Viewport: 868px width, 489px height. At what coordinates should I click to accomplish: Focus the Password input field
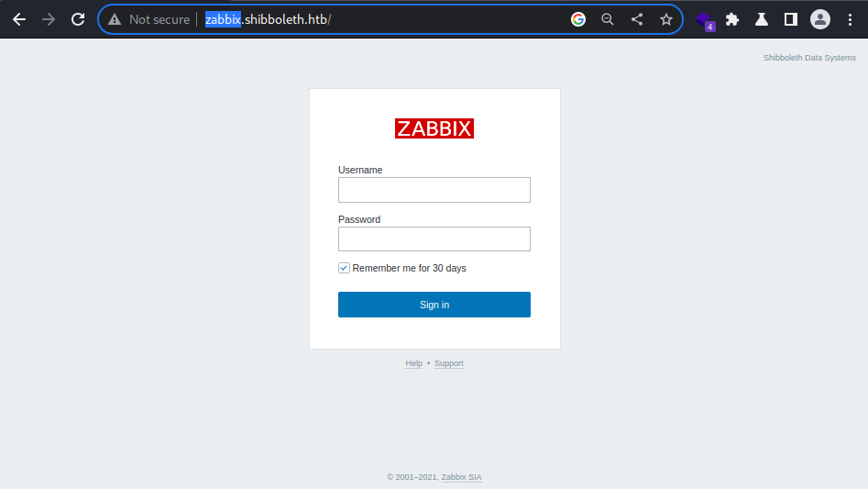click(434, 239)
